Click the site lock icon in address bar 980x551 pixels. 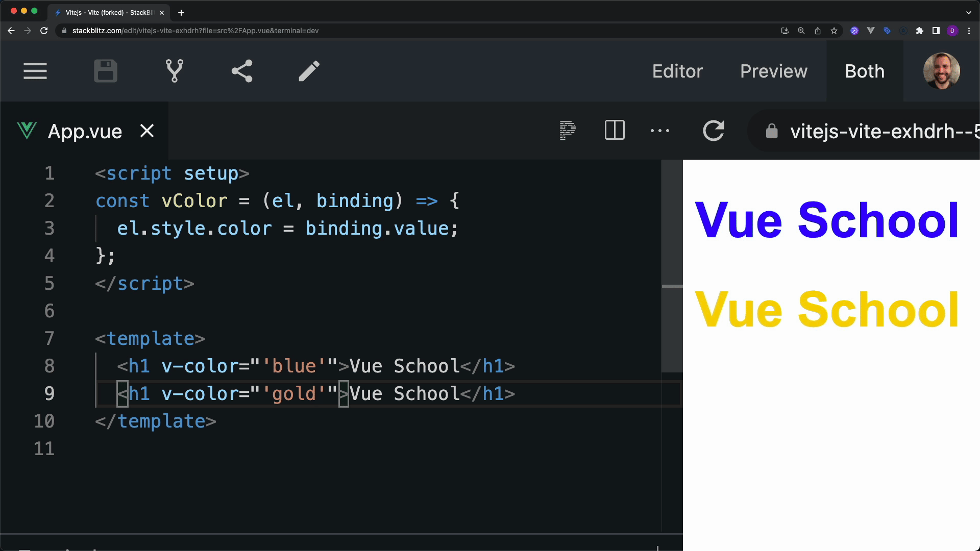coord(64,31)
